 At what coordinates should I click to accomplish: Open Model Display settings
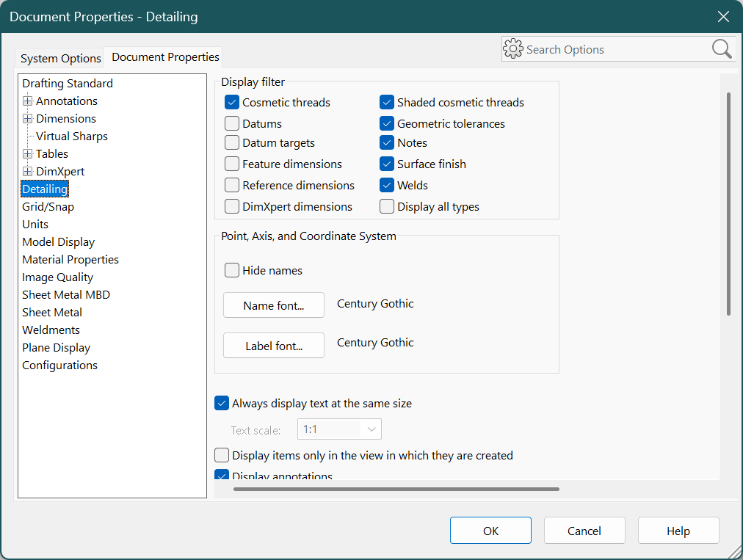pos(58,242)
